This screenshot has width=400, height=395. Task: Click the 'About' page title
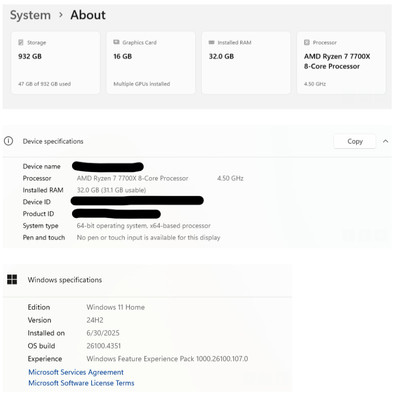[88, 15]
